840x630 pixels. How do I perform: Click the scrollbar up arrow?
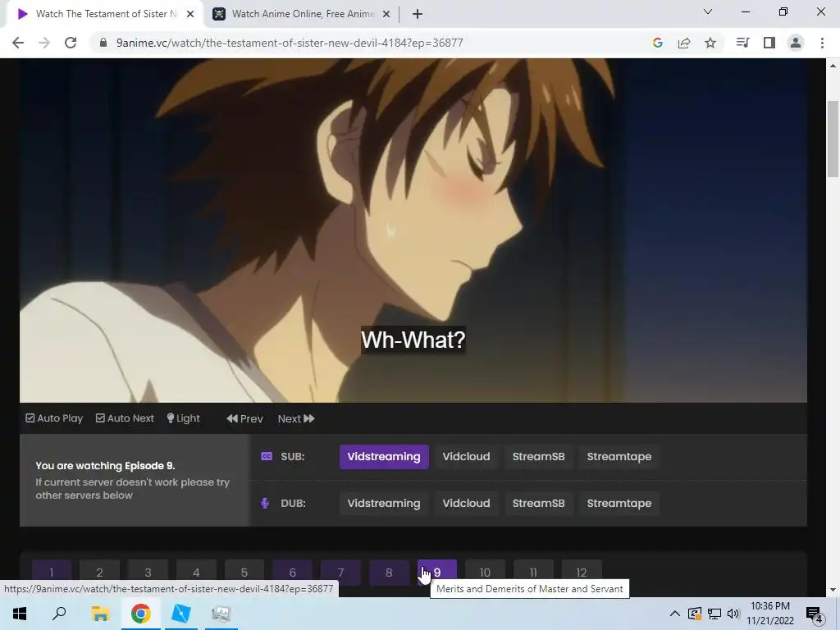point(833,66)
